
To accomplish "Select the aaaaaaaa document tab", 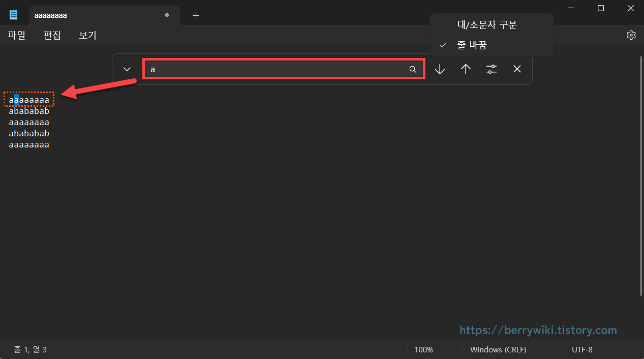I will click(104, 15).
